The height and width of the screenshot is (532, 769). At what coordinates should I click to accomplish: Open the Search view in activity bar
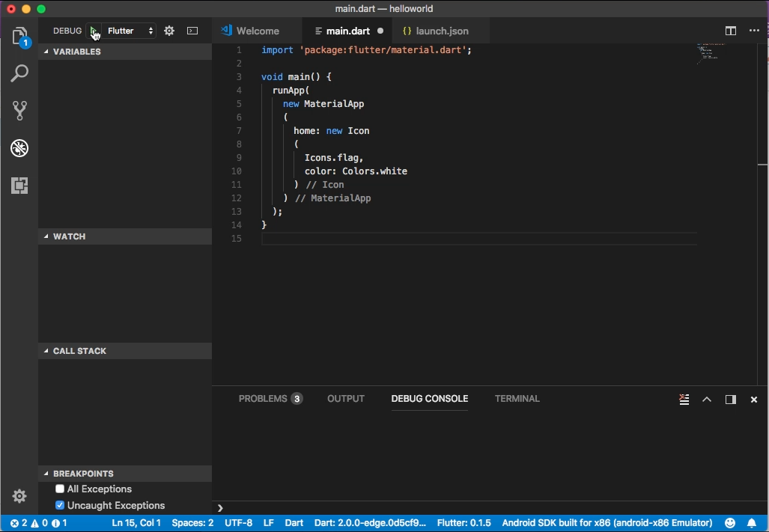click(x=19, y=73)
